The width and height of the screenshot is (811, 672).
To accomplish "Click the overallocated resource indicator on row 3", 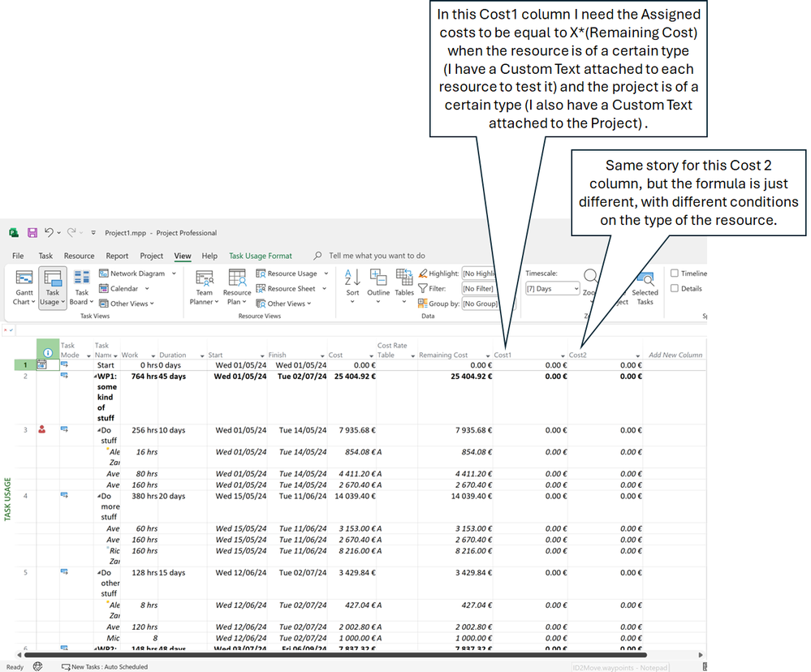I will coord(42,429).
